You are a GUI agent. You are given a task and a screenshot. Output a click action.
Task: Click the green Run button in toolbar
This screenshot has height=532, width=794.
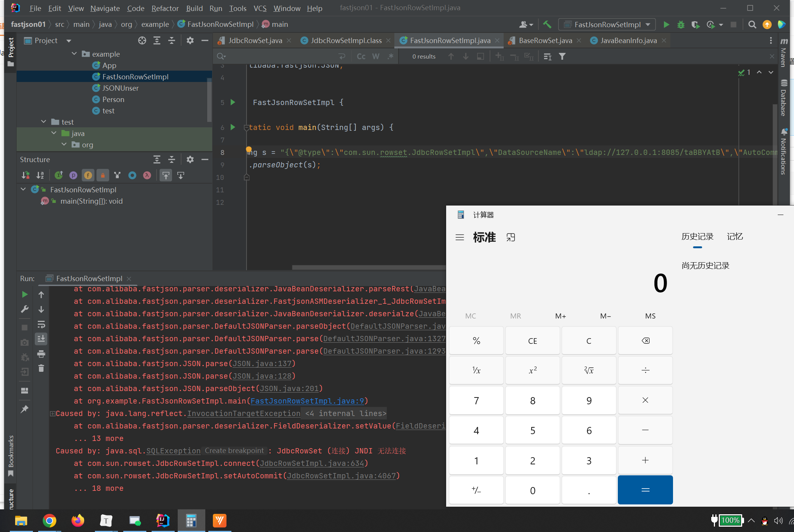coord(666,25)
